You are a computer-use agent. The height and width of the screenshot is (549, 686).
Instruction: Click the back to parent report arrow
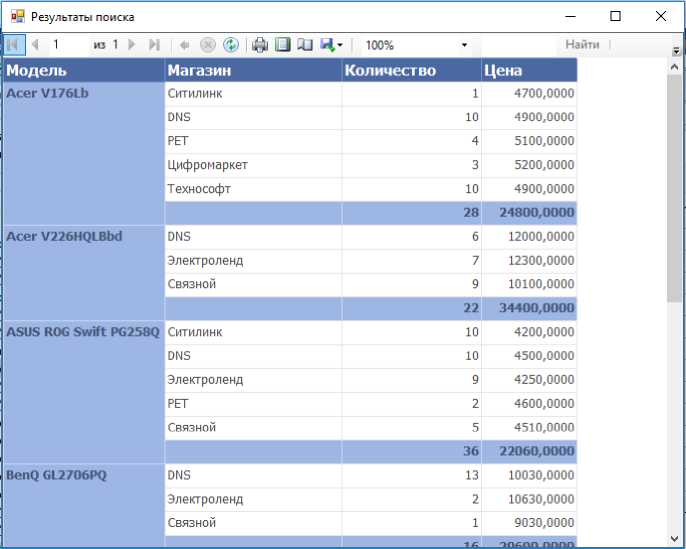pyautogui.click(x=185, y=45)
